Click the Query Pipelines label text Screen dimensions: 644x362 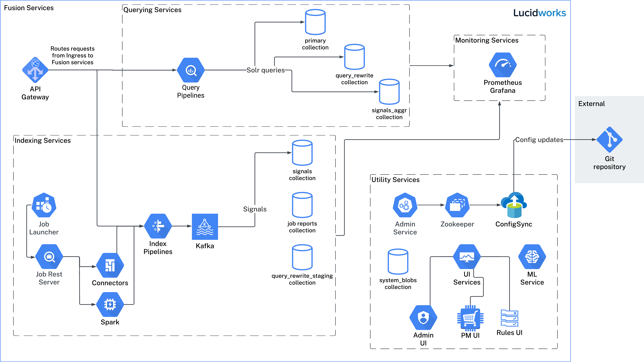pos(191,91)
